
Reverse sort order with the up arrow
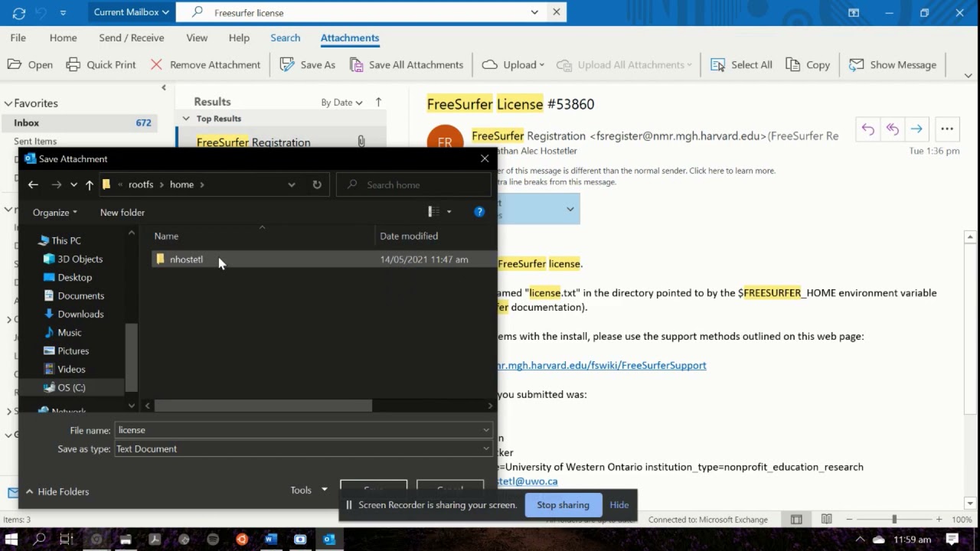tap(378, 102)
